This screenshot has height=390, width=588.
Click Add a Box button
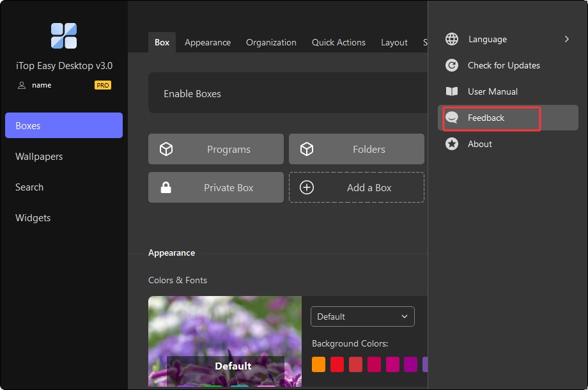click(x=357, y=187)
